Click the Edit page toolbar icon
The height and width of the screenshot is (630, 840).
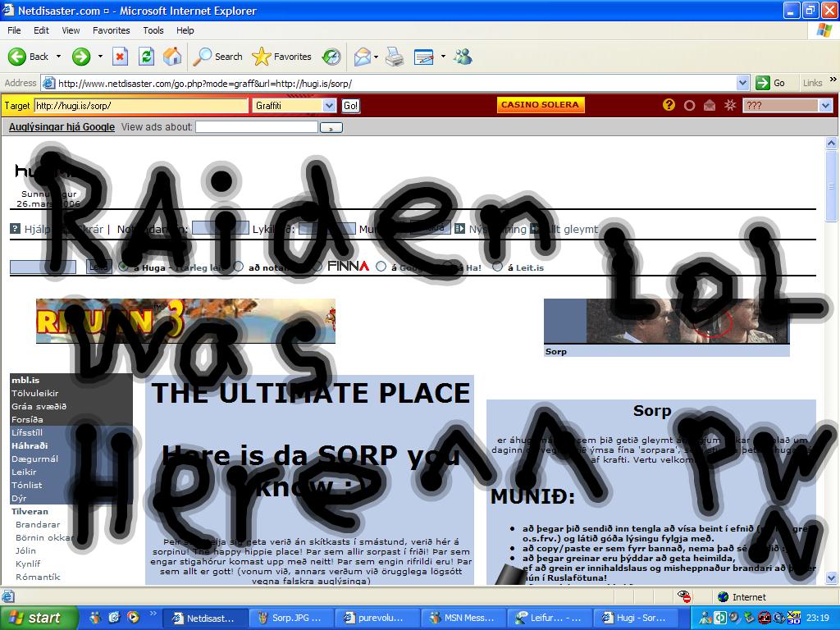coord(424,57)
